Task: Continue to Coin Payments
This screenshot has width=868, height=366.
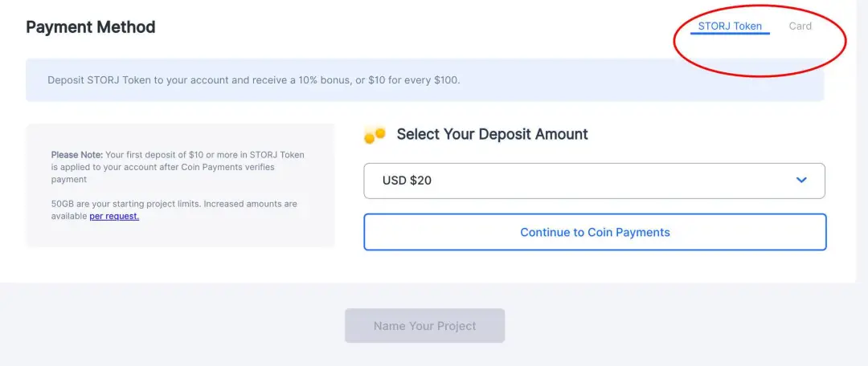Action: [595, 232]
